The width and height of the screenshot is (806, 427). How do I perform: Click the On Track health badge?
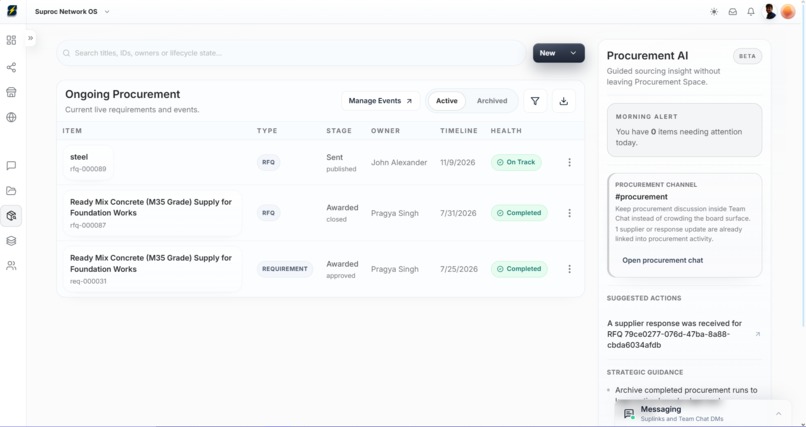click(516, 162)
